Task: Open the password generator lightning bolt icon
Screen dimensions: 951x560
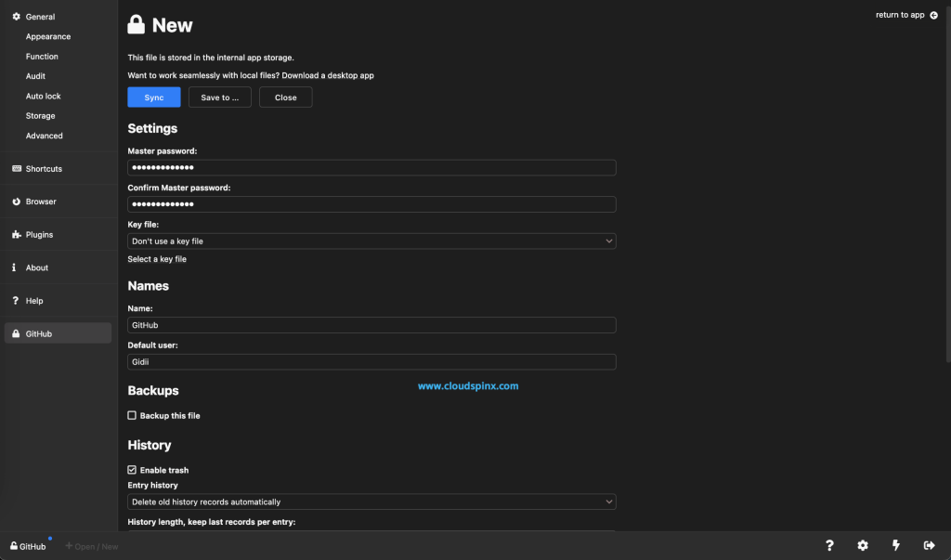Action: pos(895,545)
